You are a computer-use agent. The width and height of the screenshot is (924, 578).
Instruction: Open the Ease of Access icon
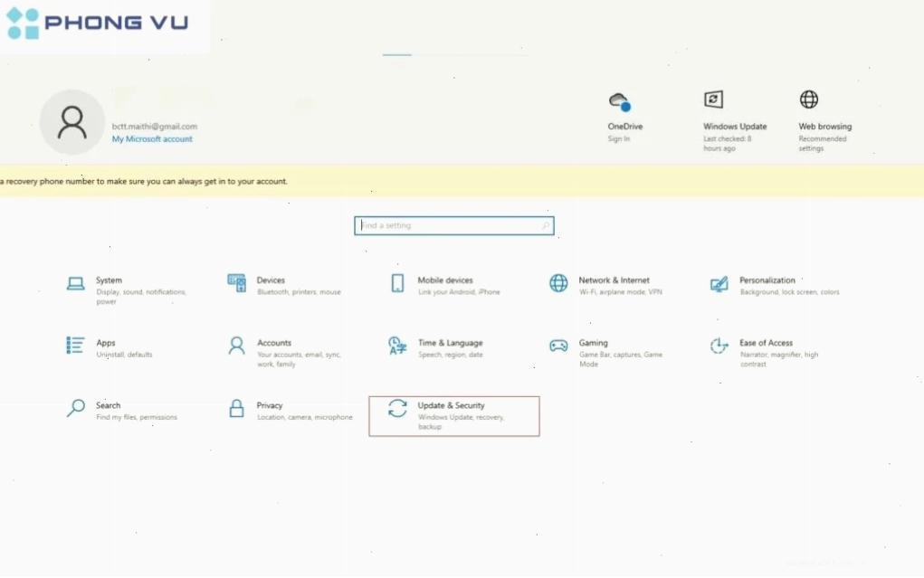(719, 346)
